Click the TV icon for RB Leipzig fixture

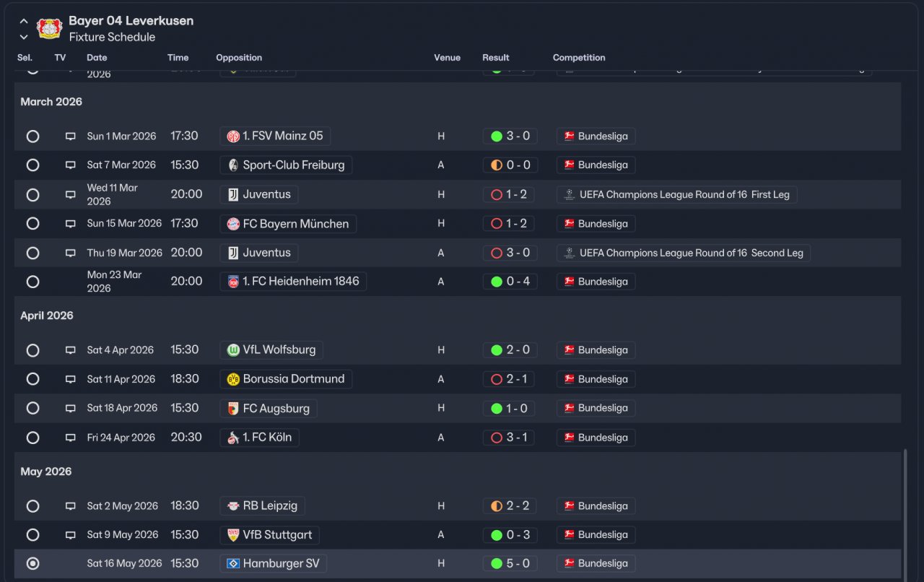coord(70,506)
